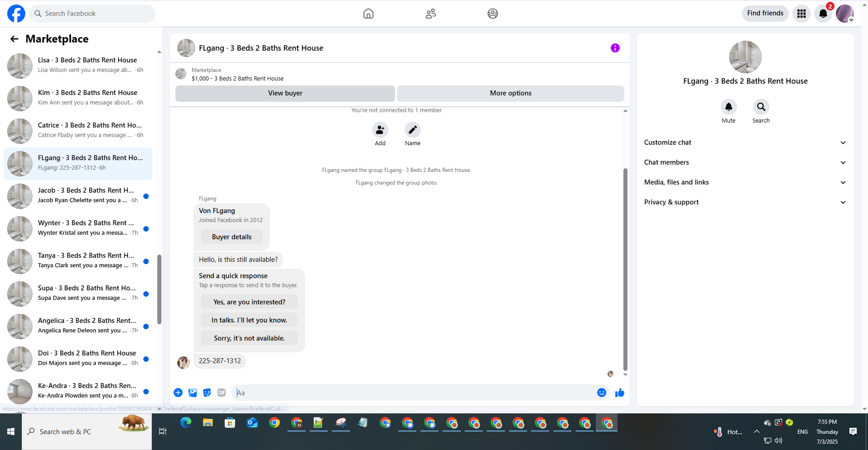Click the conversation list scrollbar

159,289
